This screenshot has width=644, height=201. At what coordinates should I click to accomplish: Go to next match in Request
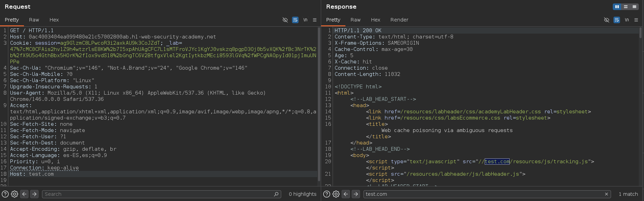tap(34, 194)
